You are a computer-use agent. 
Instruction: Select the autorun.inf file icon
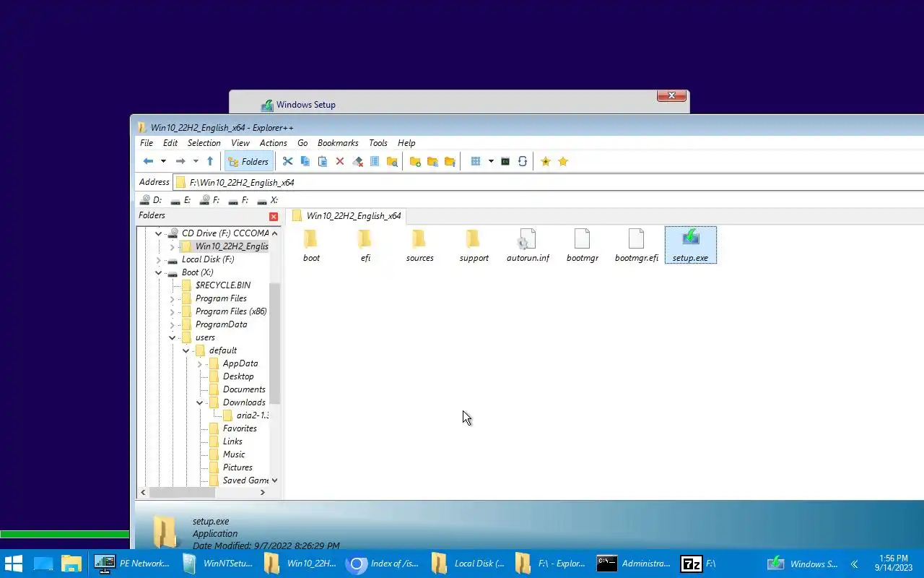528,245
